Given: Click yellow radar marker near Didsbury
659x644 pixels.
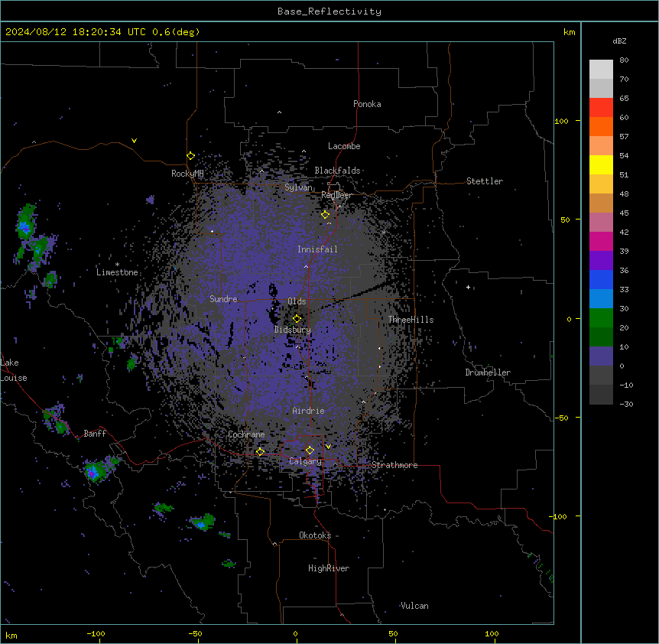Looking at the screenshot, I should (x=297, y=319).
